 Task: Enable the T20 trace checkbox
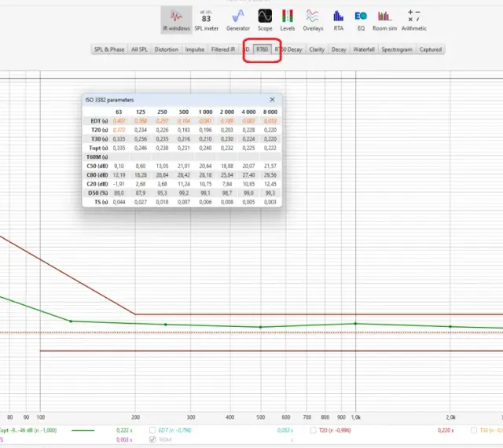(x=313, y=430)
